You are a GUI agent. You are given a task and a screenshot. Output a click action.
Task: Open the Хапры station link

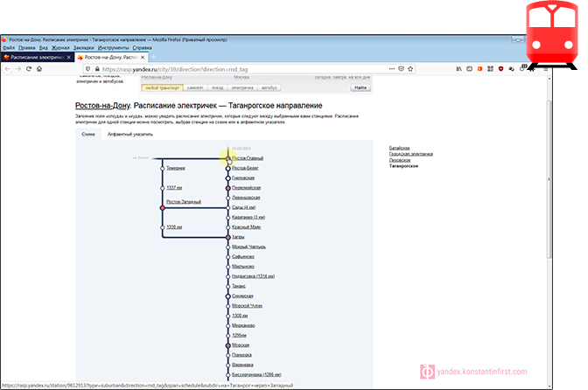238,237
